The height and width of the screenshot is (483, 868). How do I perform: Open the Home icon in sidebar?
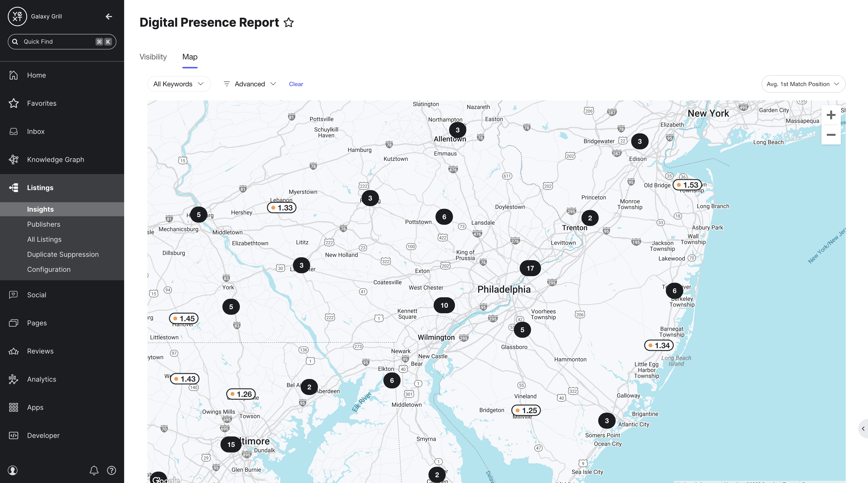point(14,75)
